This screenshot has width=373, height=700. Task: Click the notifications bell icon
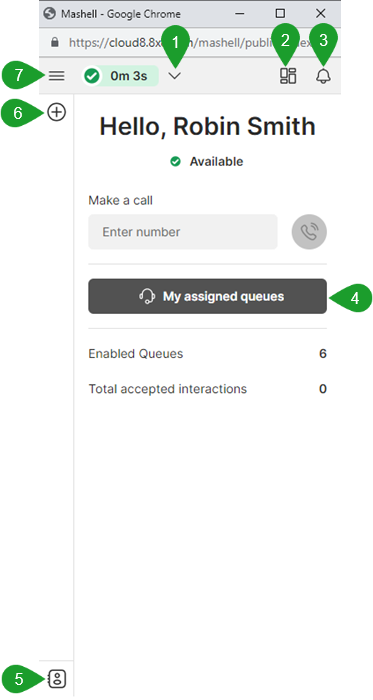click(323, 76)
